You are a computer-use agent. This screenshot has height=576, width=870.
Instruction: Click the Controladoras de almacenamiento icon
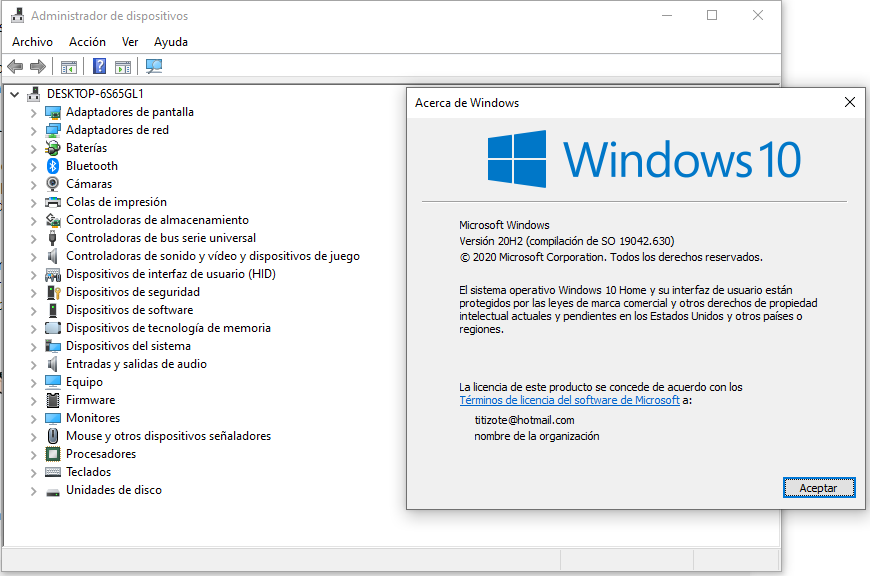point(53,220)
